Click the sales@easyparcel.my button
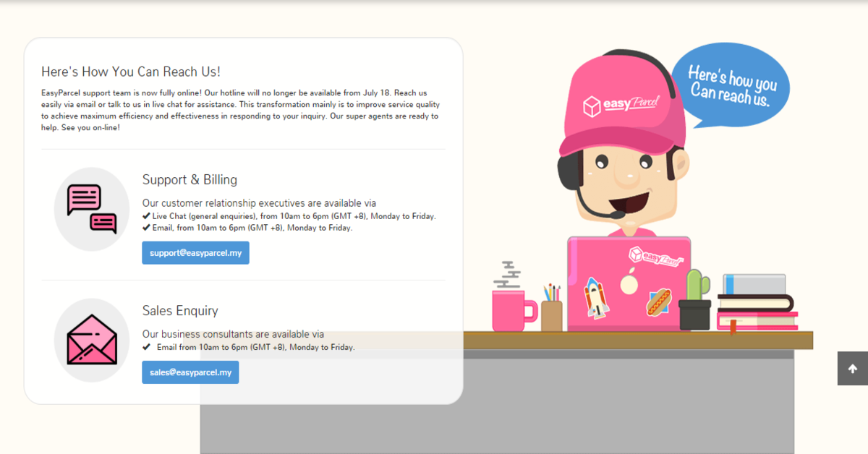 click(x=190, y=372)
